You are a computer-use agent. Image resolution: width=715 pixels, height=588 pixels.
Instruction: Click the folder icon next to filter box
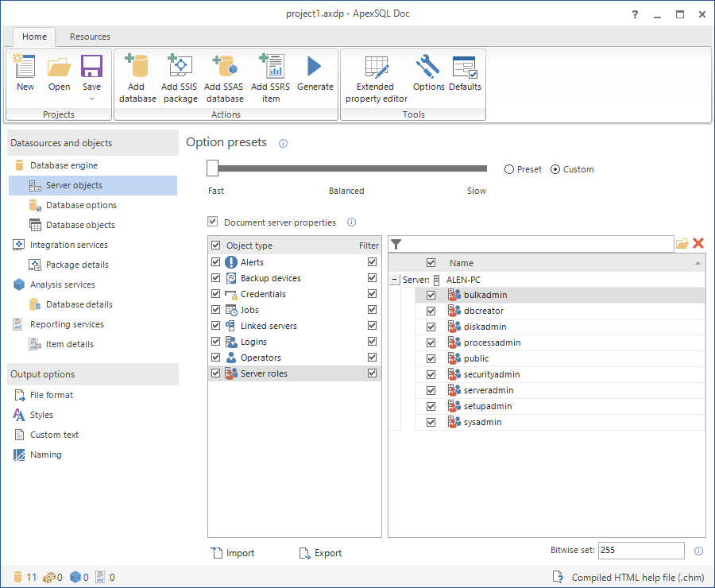tap(682, 244)
